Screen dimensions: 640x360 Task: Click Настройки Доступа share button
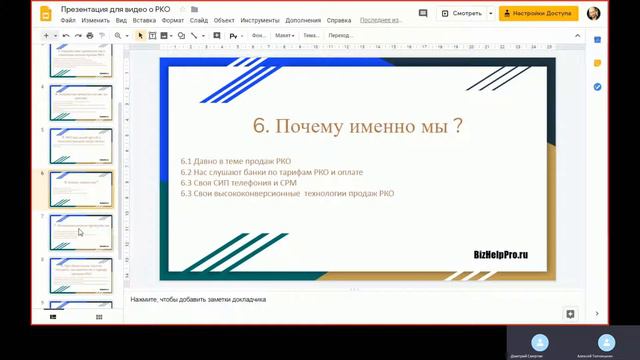click(x=538, y=13)
